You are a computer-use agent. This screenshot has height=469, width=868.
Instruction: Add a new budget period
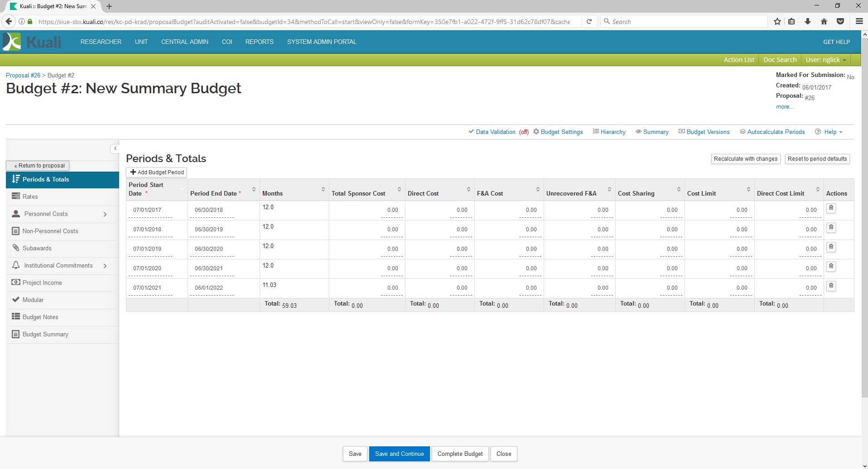[x=157, y=172]
